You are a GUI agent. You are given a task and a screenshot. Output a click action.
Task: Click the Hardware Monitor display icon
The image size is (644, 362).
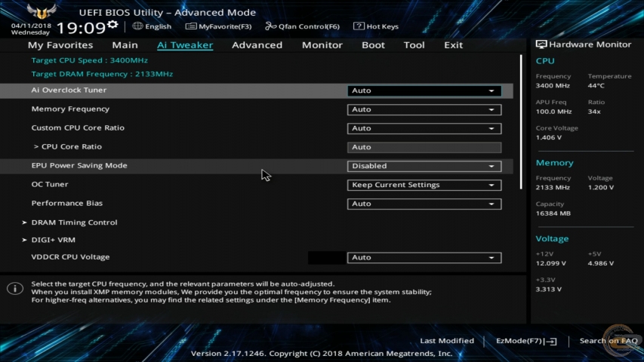coord(541,44)
